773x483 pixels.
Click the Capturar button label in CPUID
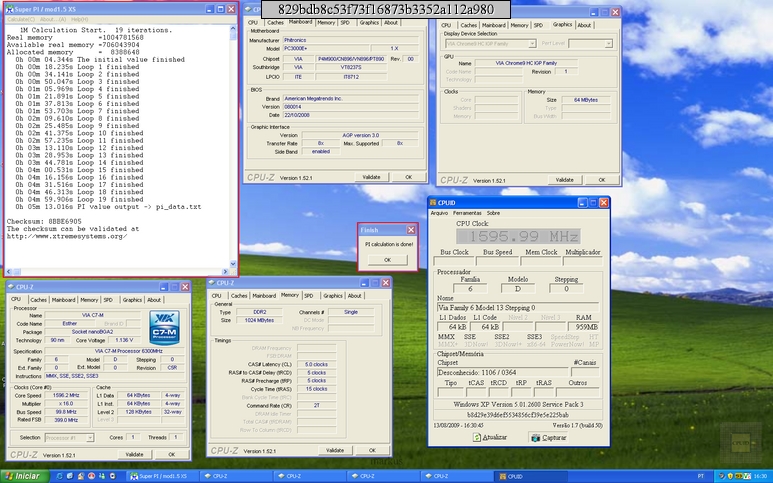(554, 437)
